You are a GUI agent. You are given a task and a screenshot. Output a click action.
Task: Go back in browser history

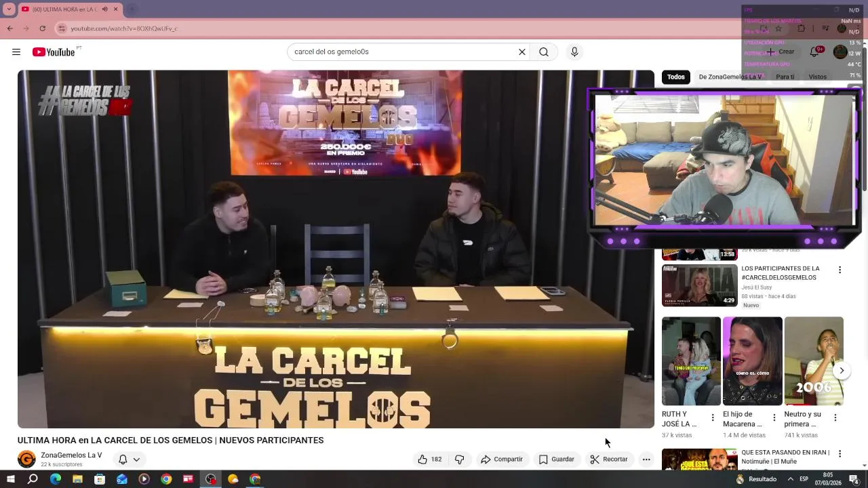9,28
